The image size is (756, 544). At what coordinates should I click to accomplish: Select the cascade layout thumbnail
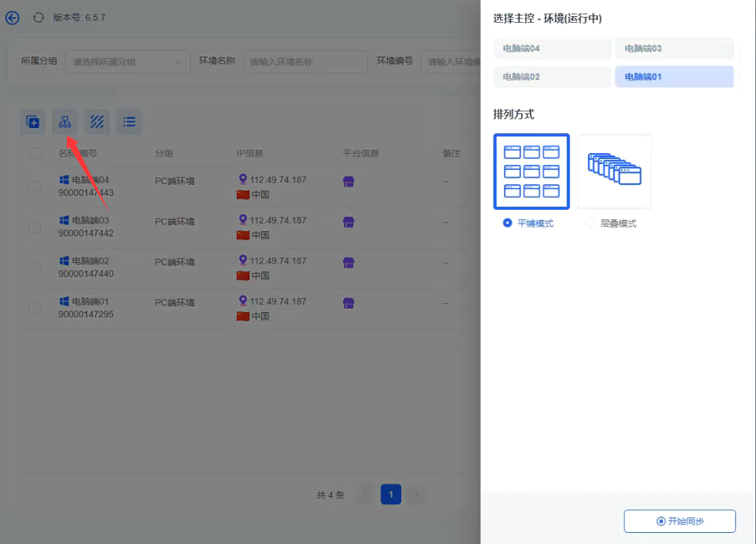tap(615, 172)
